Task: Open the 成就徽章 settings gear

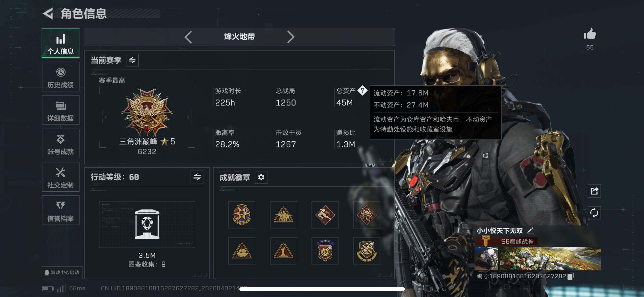Action: (x=261, y=177)
